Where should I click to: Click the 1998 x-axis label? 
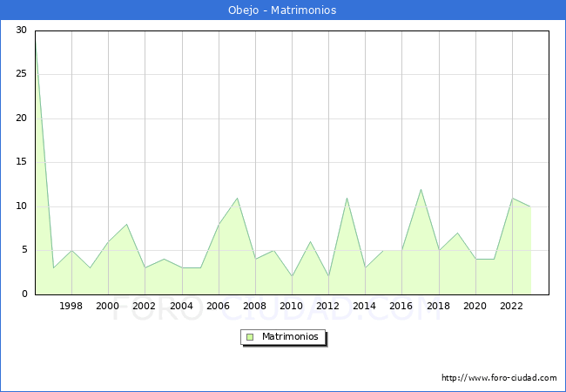point(71,307)
